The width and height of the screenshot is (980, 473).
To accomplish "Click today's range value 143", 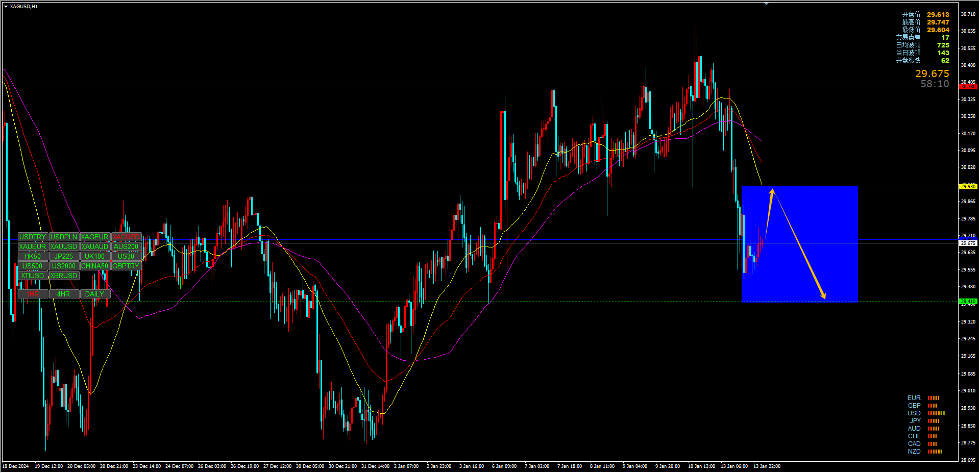I will click(943, 53).
